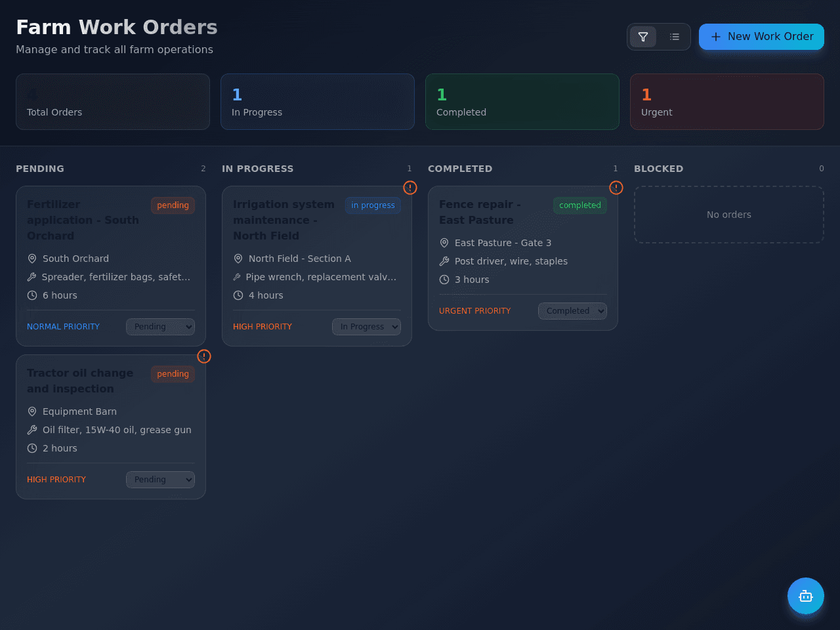Viewport: 840px width, 630px height.
Task: Open status dropdown on Fertilizer application card
Action: click(x=160, y=327)
